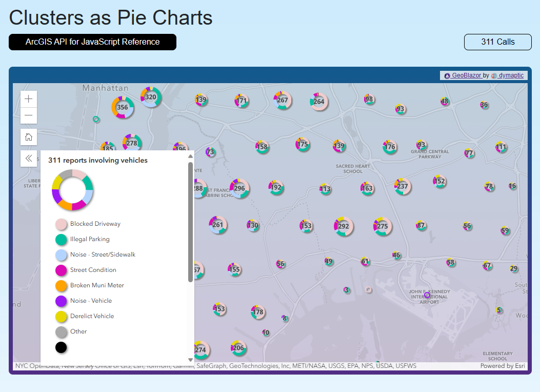Zoom in on the map
540x392 pixels.
point(29,99)
